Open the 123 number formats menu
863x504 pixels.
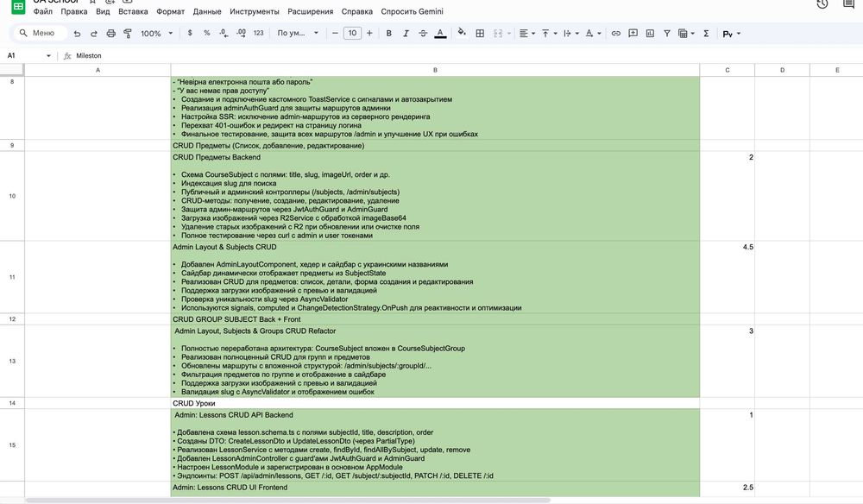pos(259,33)
